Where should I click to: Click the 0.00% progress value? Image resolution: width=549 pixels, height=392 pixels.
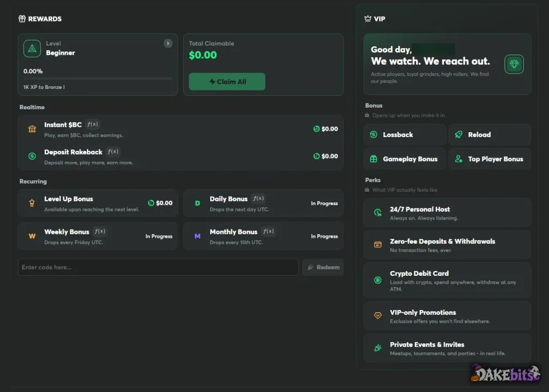33,71
